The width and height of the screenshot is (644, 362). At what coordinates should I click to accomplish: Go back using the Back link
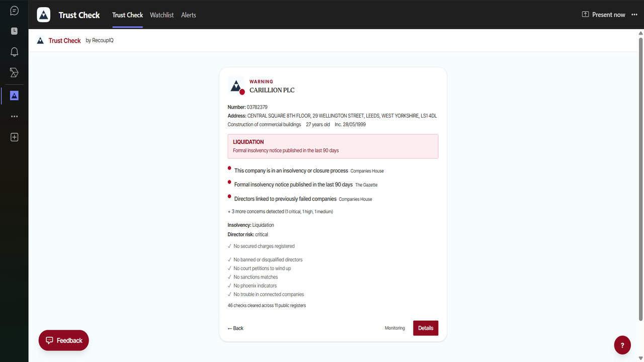point(235,328)
